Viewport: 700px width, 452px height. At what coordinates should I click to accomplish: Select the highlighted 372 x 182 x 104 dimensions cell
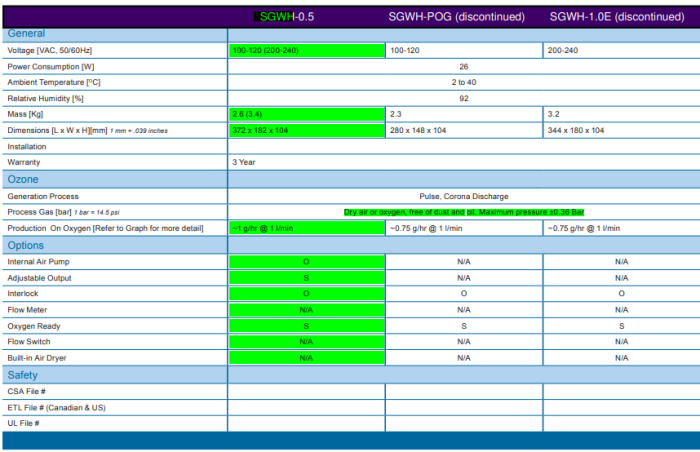click(x=306, y=131)
